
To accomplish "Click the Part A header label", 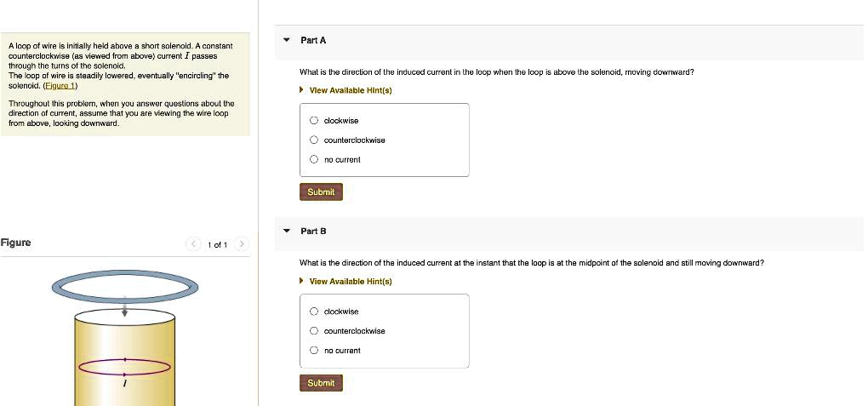I will point(313,41).
